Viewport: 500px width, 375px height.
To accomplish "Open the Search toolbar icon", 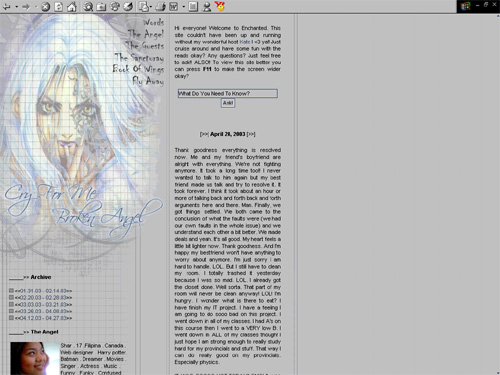I will click(x=88, y=6).
